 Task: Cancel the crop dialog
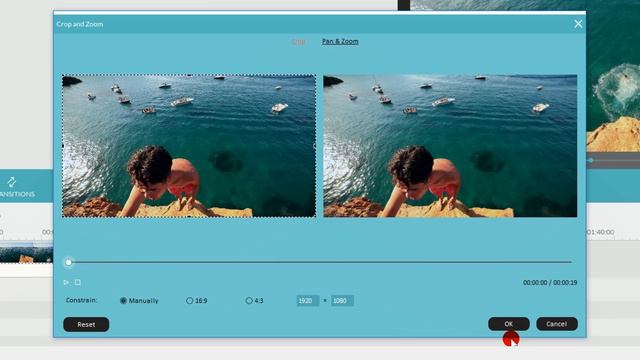click(557, 324)
